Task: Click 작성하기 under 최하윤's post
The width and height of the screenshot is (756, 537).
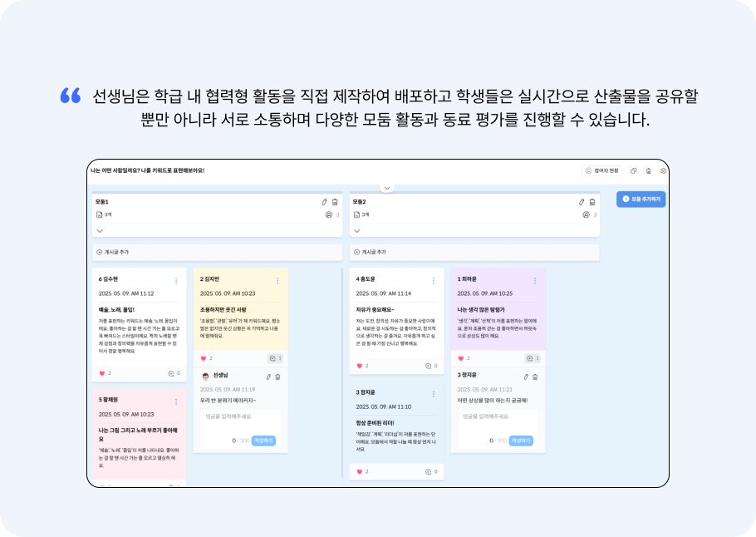Action: pos(521,441)
